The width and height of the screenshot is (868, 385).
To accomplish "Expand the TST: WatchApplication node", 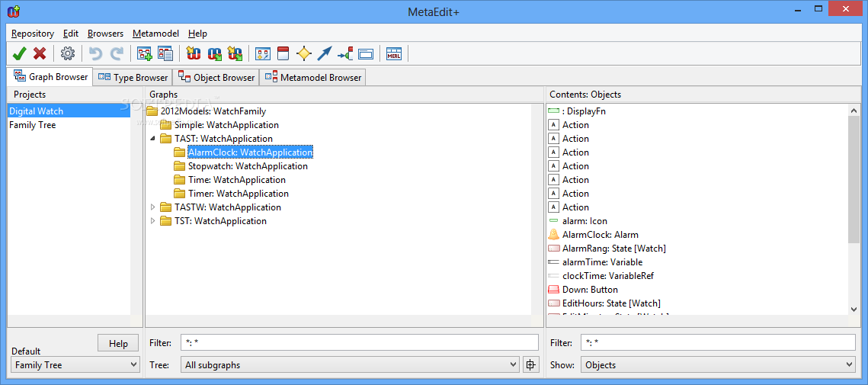I will click(152, 221).
